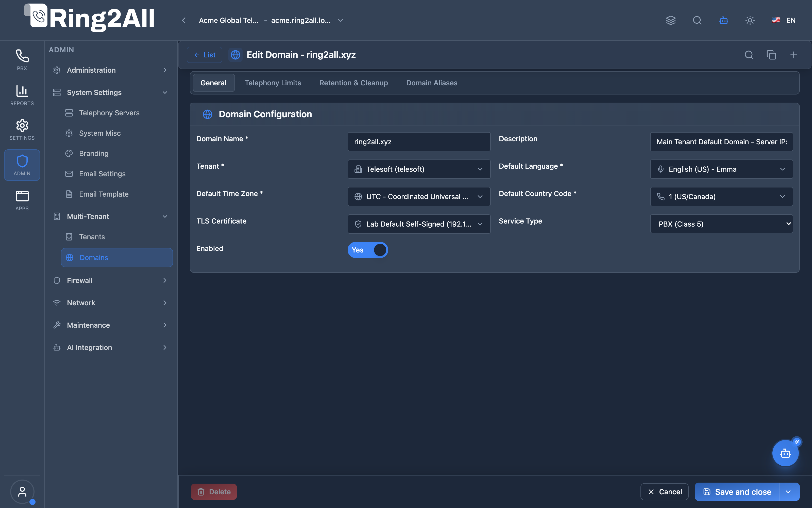
Task: Expand the Firewall menu group
Action: (x=110, y=280)
